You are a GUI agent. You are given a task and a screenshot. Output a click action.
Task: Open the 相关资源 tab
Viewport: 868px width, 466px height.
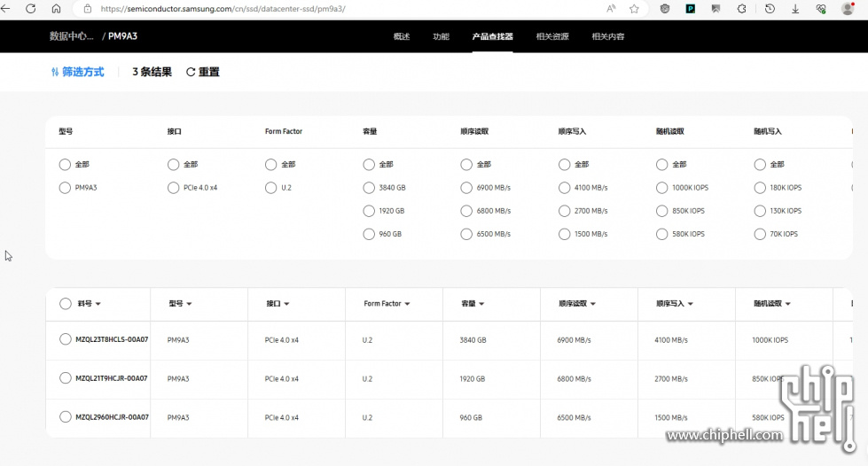552,36
